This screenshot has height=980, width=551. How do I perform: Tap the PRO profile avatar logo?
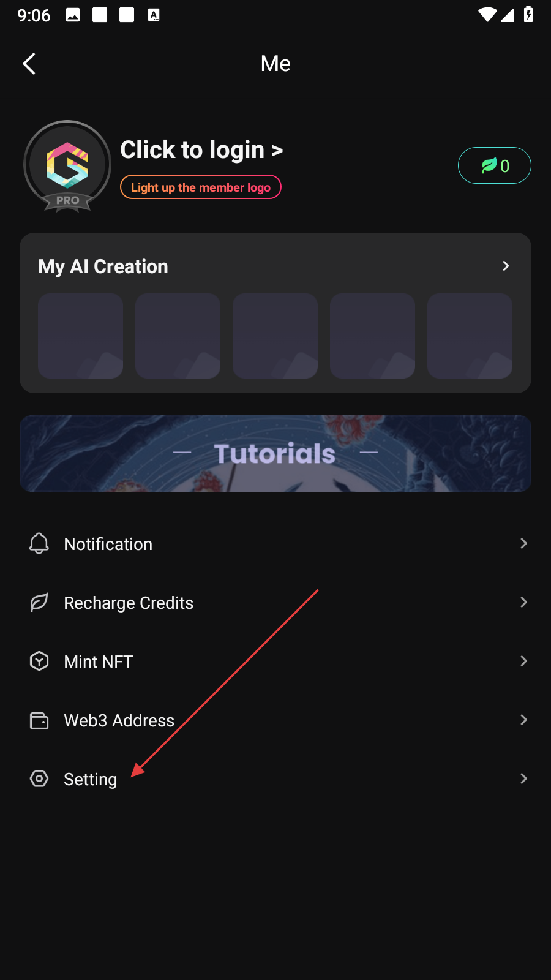click(x=67, y=166)
